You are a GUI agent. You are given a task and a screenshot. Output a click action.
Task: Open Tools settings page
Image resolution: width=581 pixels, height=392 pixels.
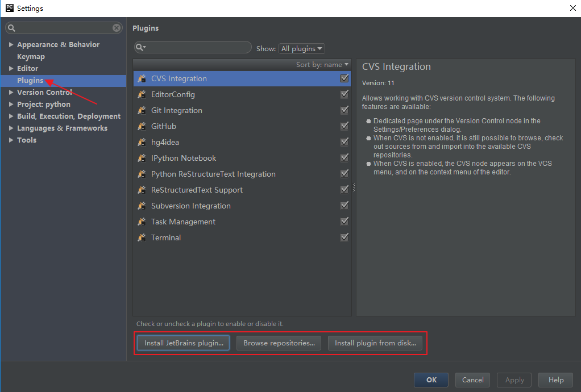pyautogui.click(x=27, y=140)
